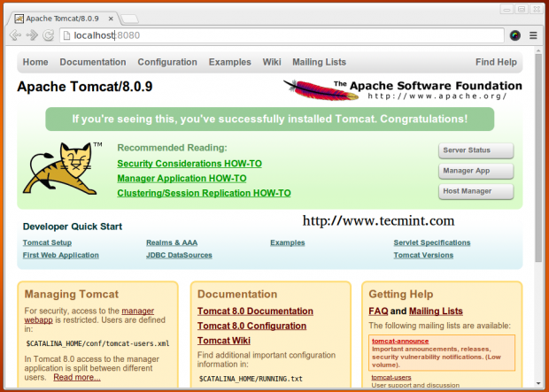The image size is (549, 392).
Task: Click the Host Manager button
Action: (x=476, y=191)
